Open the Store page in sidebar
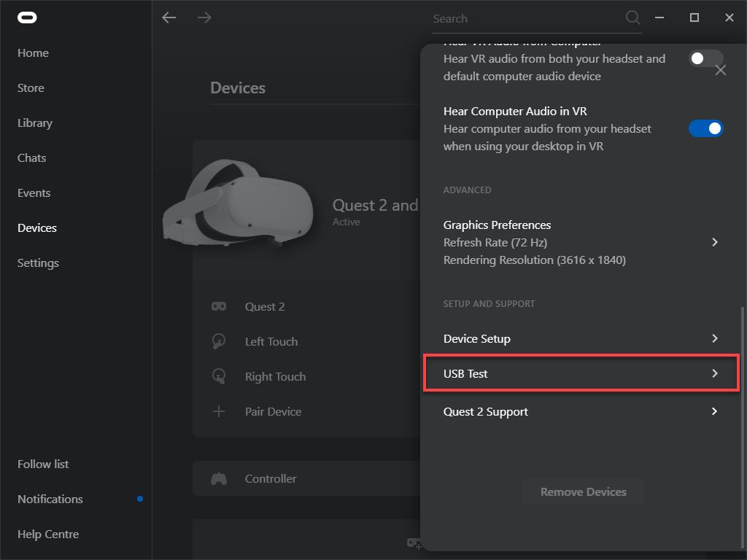Screen dimensions: 747x560 coord(31,88)
